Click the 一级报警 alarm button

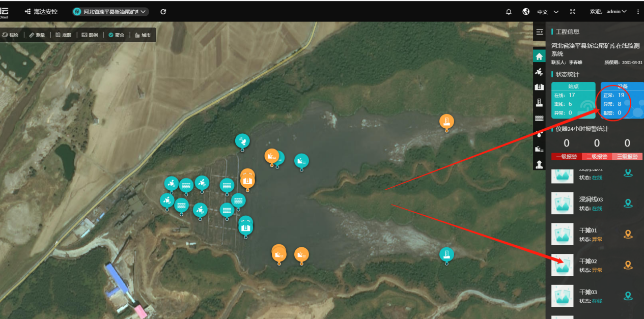(x=566, y=157)
